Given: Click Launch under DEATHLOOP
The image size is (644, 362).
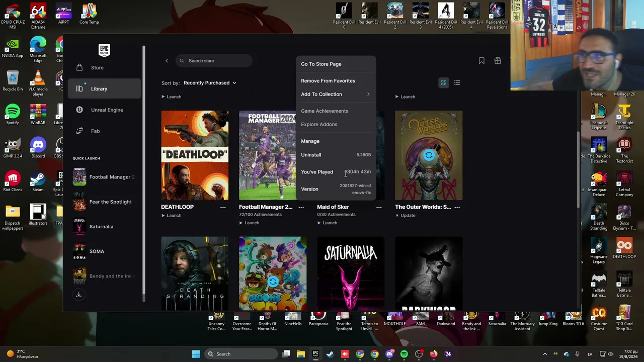Looking at the screenshot, I should (171, 216).
